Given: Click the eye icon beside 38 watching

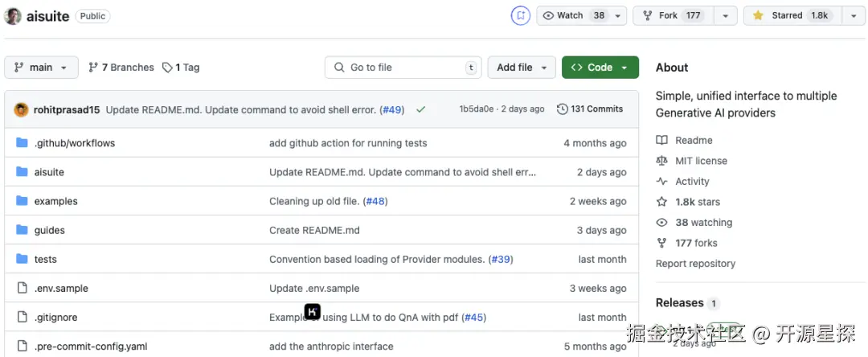Looking at the screenshot, I should [661, 223].
